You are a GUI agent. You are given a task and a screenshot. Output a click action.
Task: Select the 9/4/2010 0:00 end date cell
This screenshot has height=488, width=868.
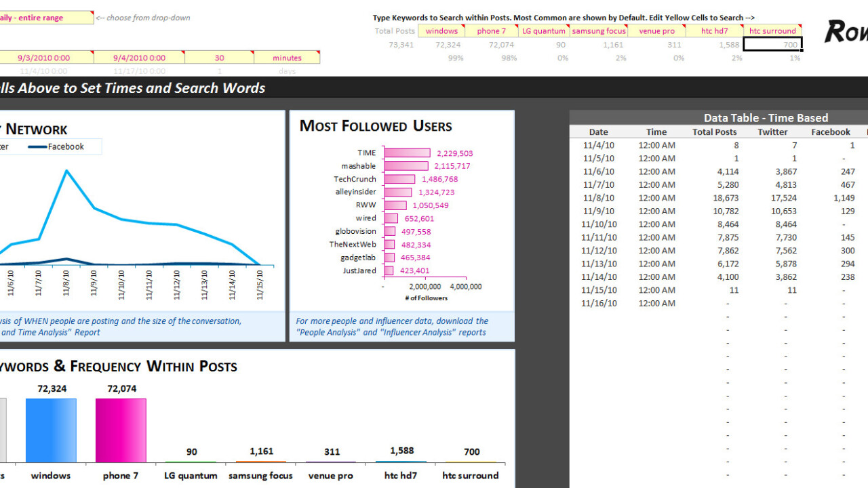click(139, 58)
